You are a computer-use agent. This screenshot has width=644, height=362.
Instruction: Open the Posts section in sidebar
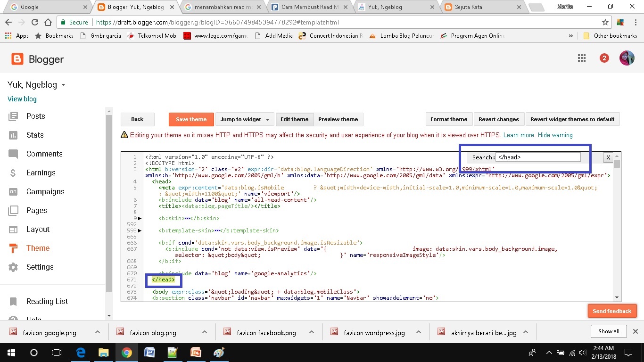click(x=35, y=116)
